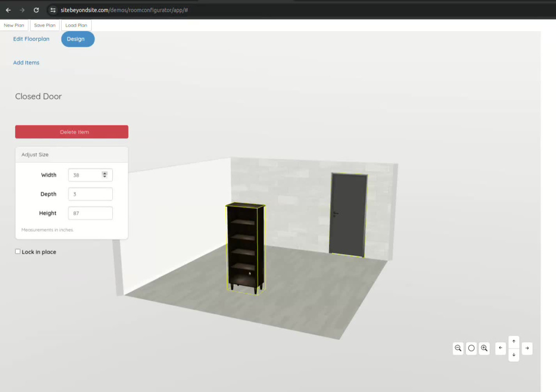The height and width of the screenshot is (392, 556).
Task: Pan the camera up with the arrow
Action: pyautogui.click(x=513, y=341)
